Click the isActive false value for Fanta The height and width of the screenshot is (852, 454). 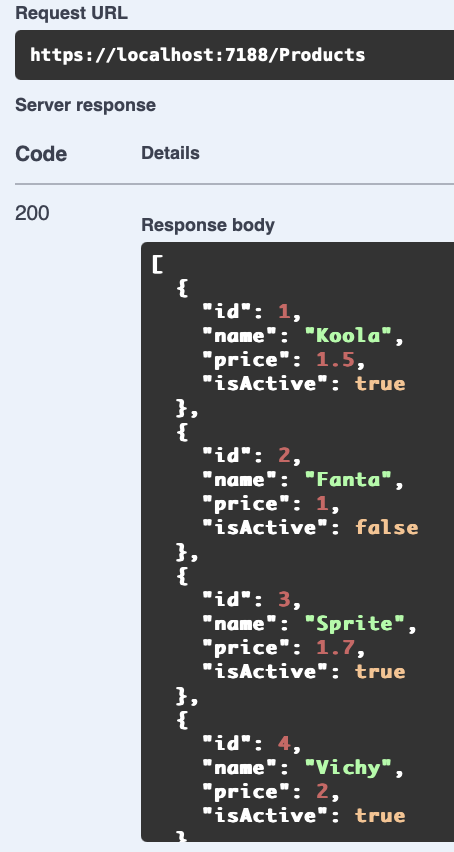[387, 528]
